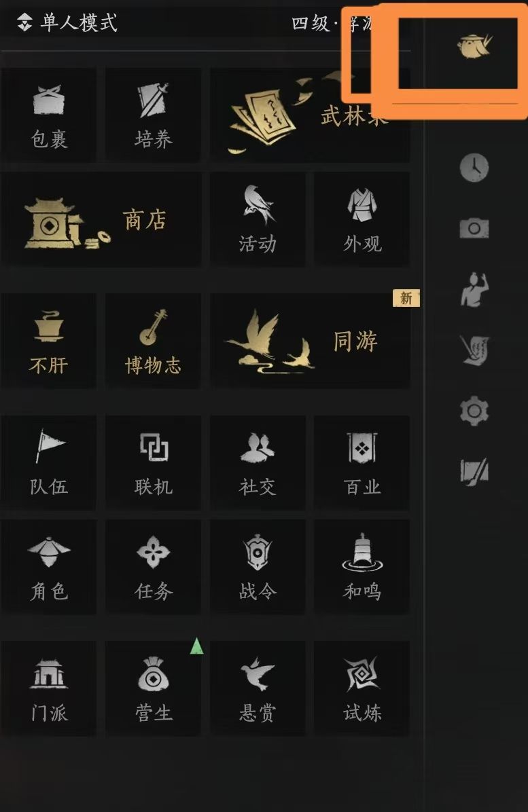The height and width of the screenshot is (812, 528).
Task: Open the 同游 cranes tile
Action: (x=310, y=341)
